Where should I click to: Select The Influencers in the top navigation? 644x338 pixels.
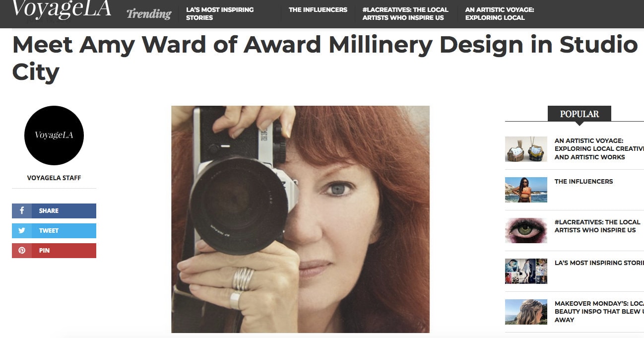point(318,9)
